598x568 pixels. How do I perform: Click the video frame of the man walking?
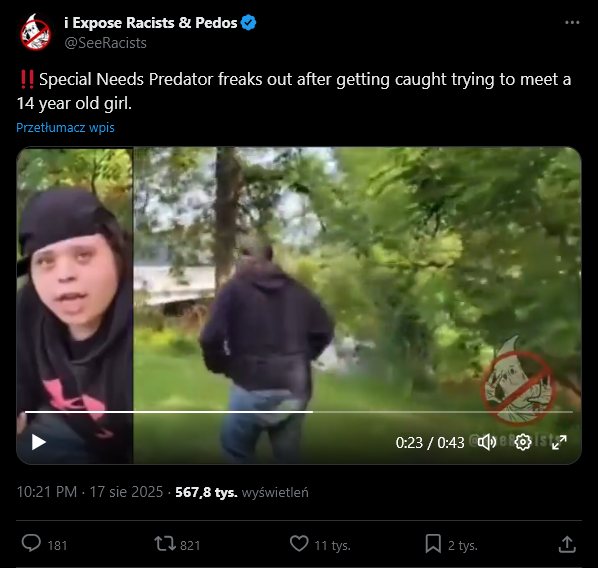point(299,305)
